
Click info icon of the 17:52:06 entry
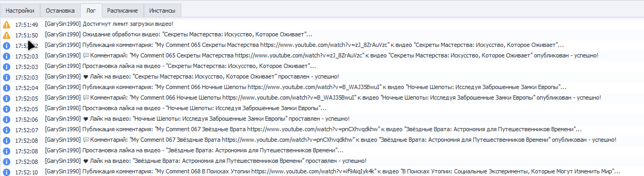7,119
